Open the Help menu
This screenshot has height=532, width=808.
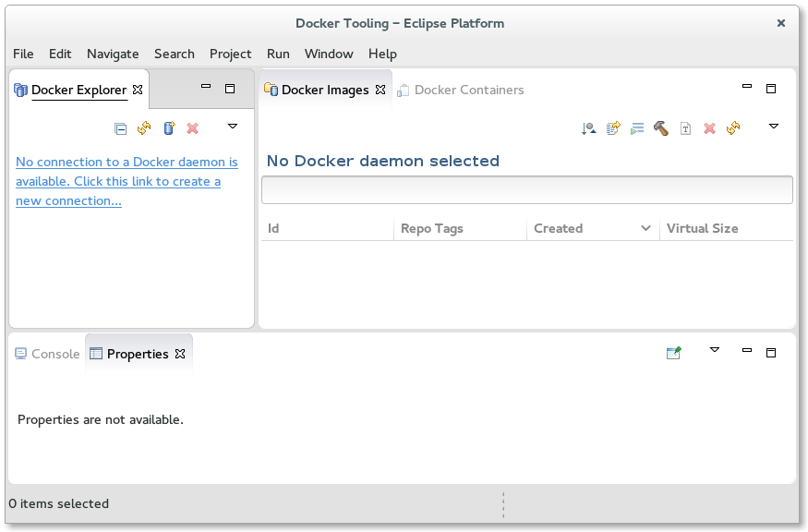coord(382,54)
